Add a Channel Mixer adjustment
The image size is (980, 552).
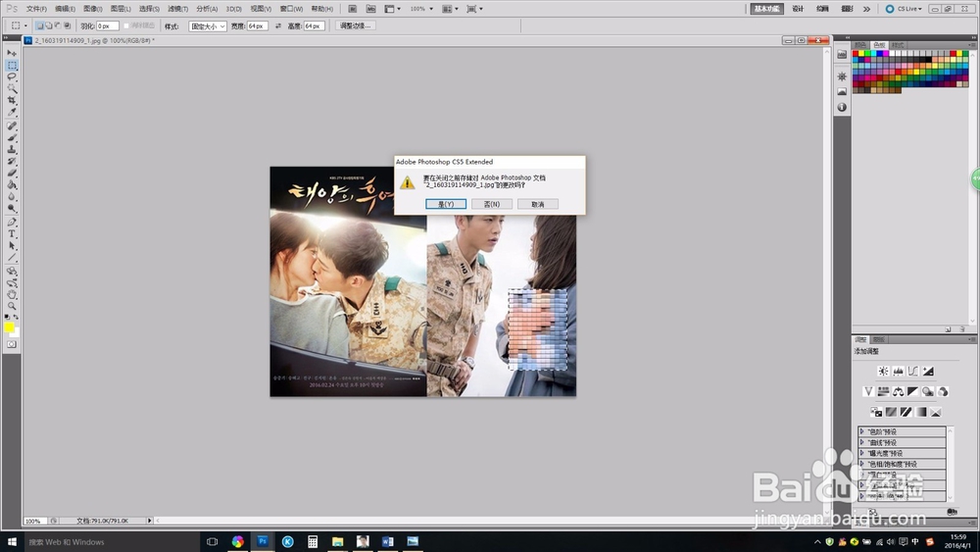[x=943, y=391]
